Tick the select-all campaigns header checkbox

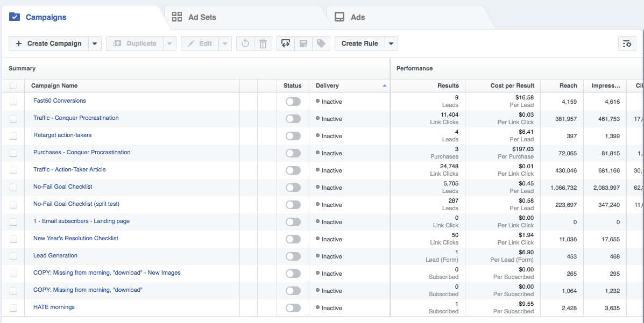pyautogui.click(x=13, y=85)
